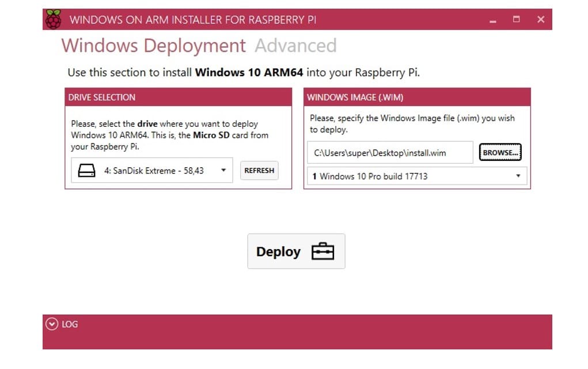Click the drive icon in drive selector
The width and height of the screenshot is (588, 369).
pyautogui.click(x=86, y=171)
